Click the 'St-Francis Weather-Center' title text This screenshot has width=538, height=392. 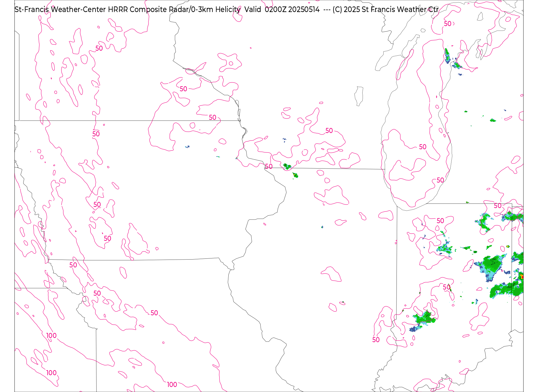click(x=60, y=10)
